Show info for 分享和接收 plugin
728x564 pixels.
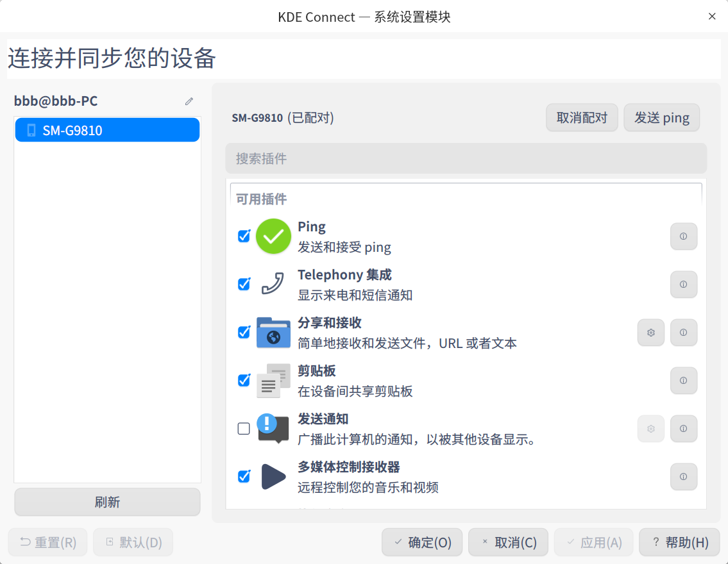[683, 333]
